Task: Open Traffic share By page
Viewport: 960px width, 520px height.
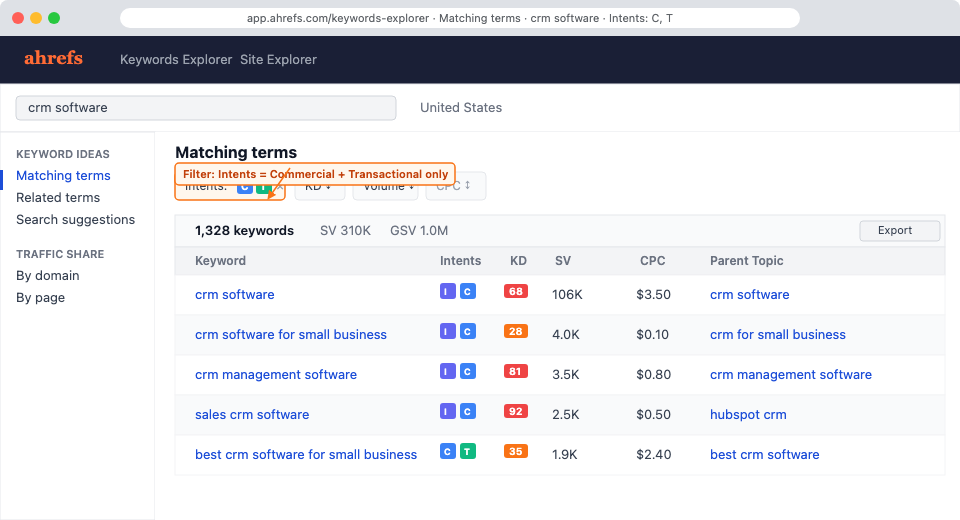Action: coord(40,298)
